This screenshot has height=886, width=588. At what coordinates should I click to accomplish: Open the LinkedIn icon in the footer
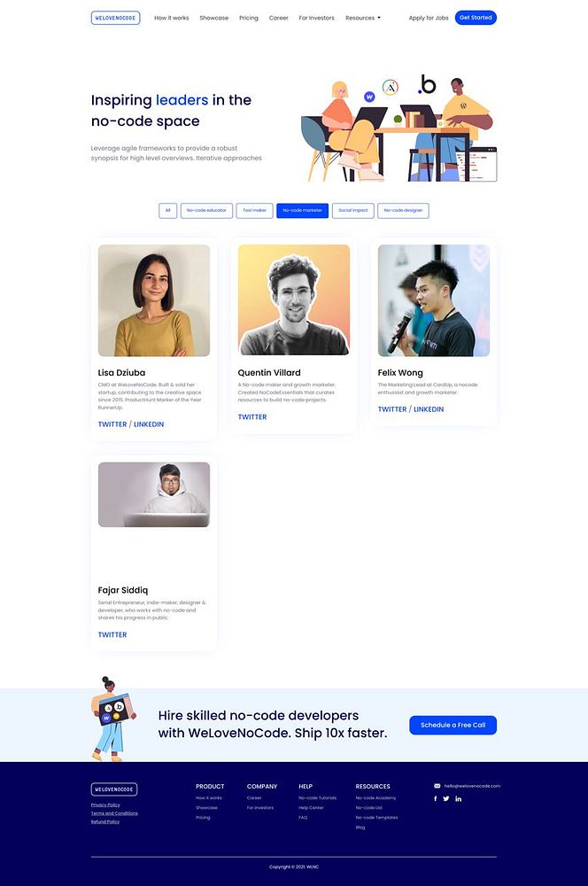[x=458, y=798]
